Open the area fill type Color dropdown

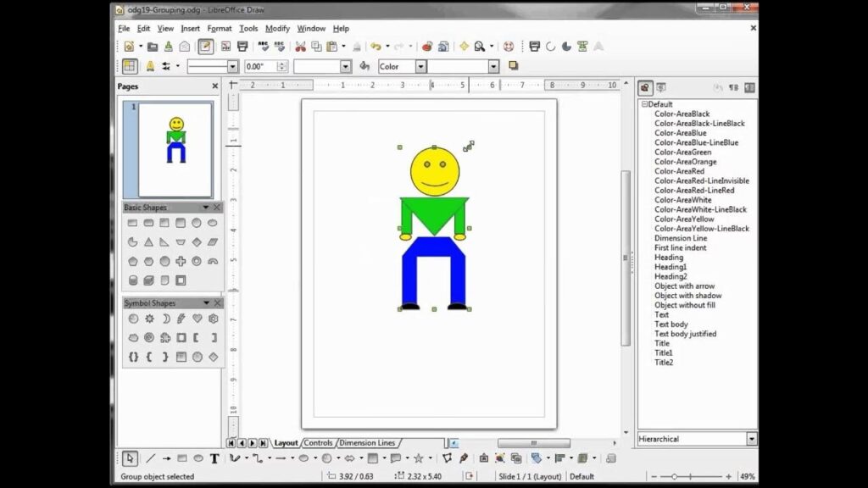(x=420, y=66)
